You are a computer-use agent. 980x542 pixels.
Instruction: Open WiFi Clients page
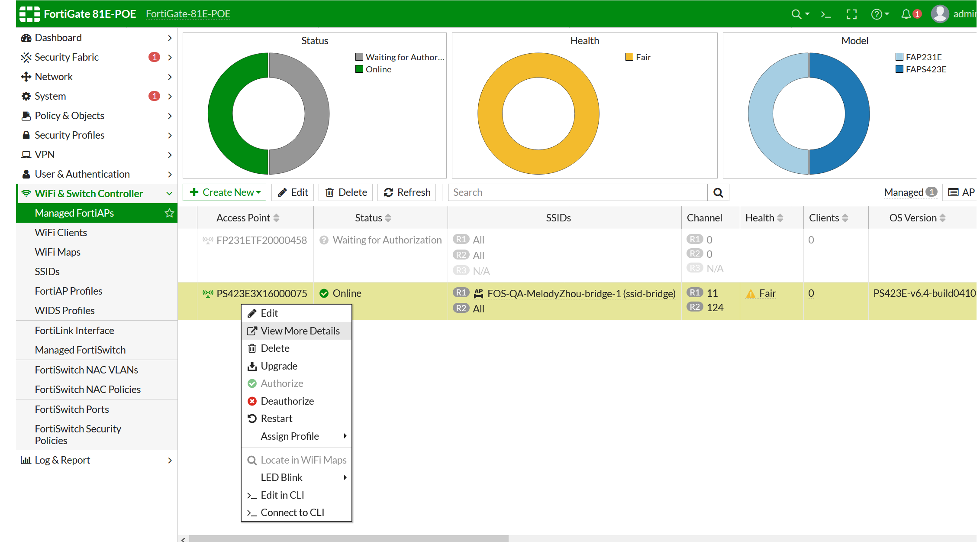61,233
